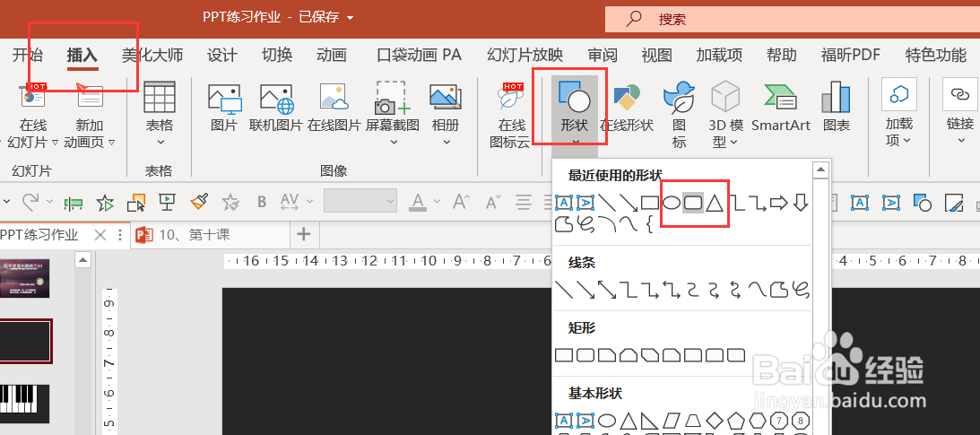Switch to 视图 view tab

[x=657, y=55]
